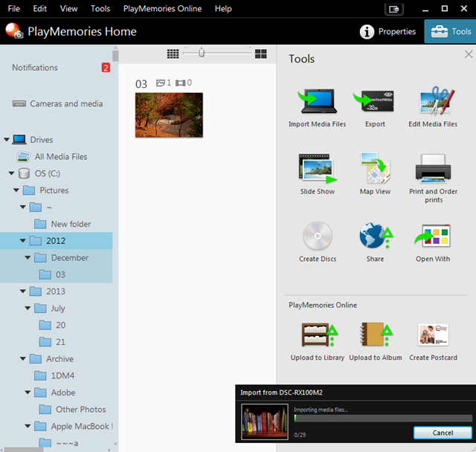Open the Edit menu
476x452 pixels.
(39, 8)
